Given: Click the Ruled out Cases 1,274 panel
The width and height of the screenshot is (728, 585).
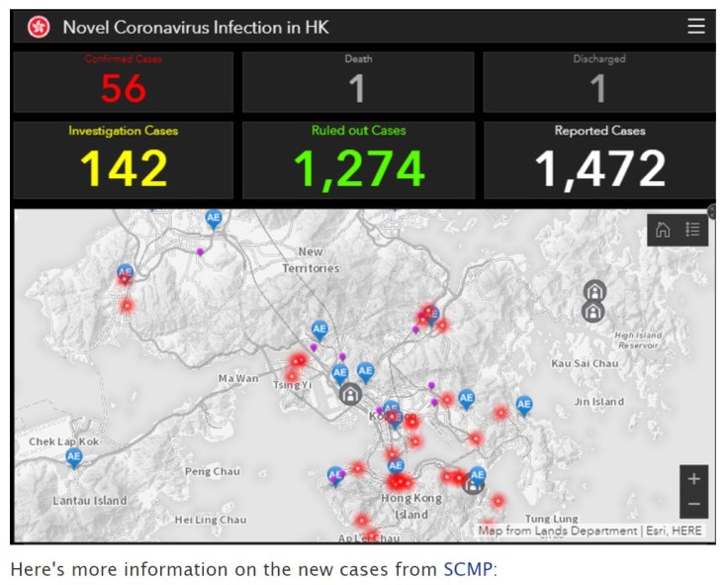Looking at the screenshot, I should [358, 160].
